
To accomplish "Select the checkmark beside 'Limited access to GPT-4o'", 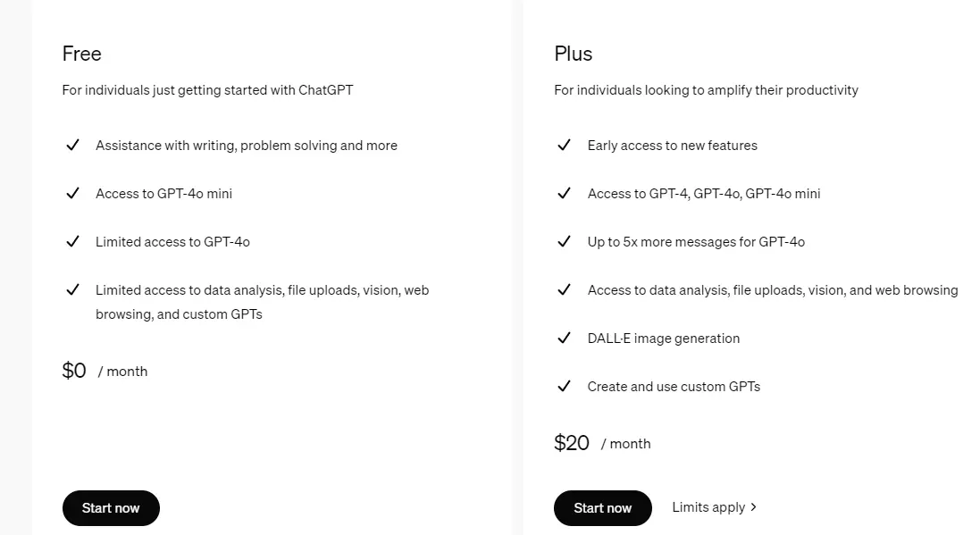I will click(73, 241).
